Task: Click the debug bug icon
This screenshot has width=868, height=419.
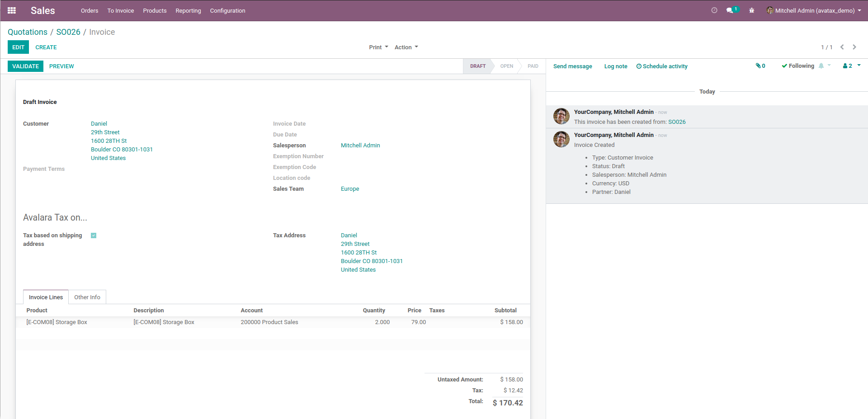Action: [751, 10]
